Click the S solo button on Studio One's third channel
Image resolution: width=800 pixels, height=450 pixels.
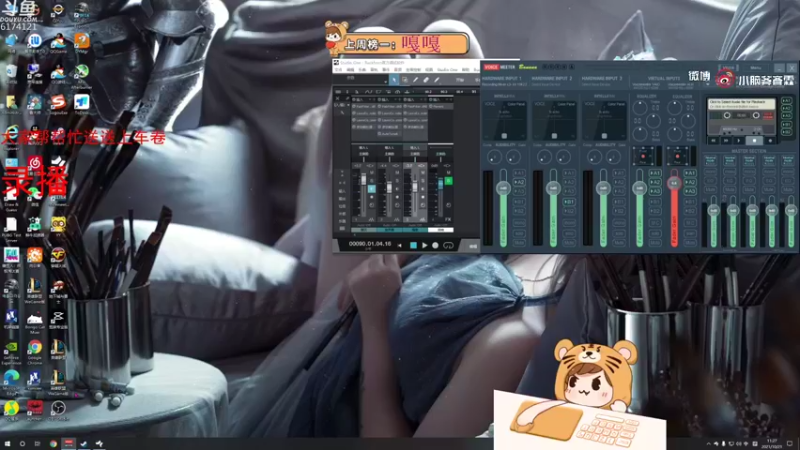[422, 181]
